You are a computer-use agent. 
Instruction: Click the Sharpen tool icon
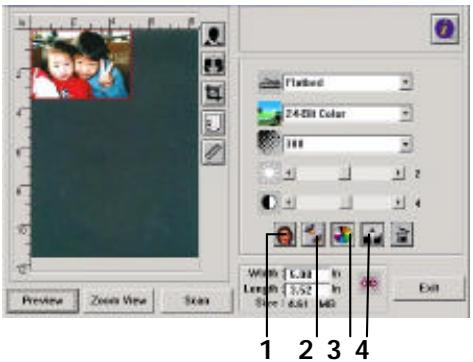click(313, 235)
